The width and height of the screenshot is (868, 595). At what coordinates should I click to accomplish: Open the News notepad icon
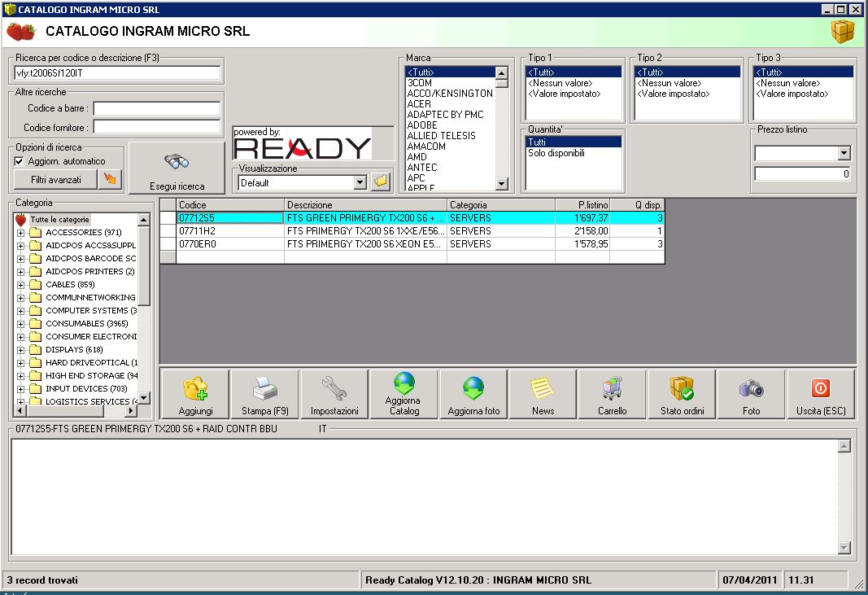click(543, 394)
